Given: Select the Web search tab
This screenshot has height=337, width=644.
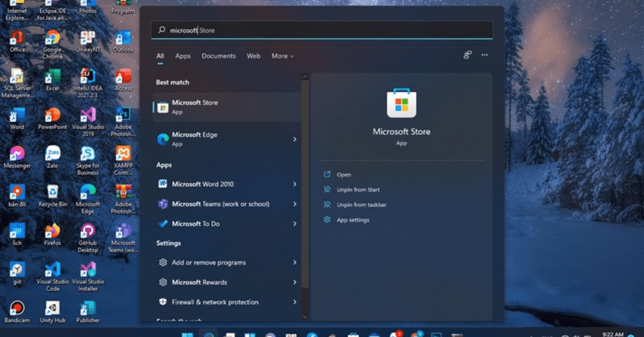Looking at the screenshot, I should pyautogui.click(x=253, y=56).
